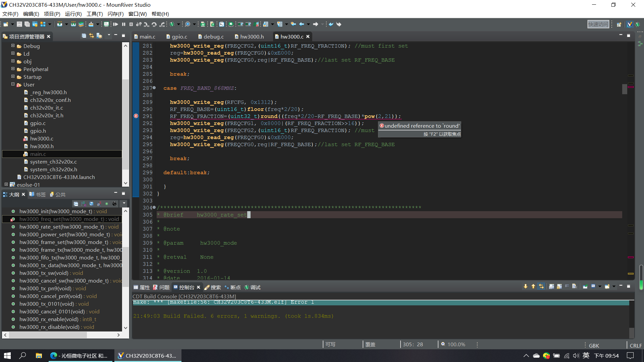This screenshot has height=362, width=644.
Task: Click the collapse all icon in the outline panel
Action: coord(76,203)
